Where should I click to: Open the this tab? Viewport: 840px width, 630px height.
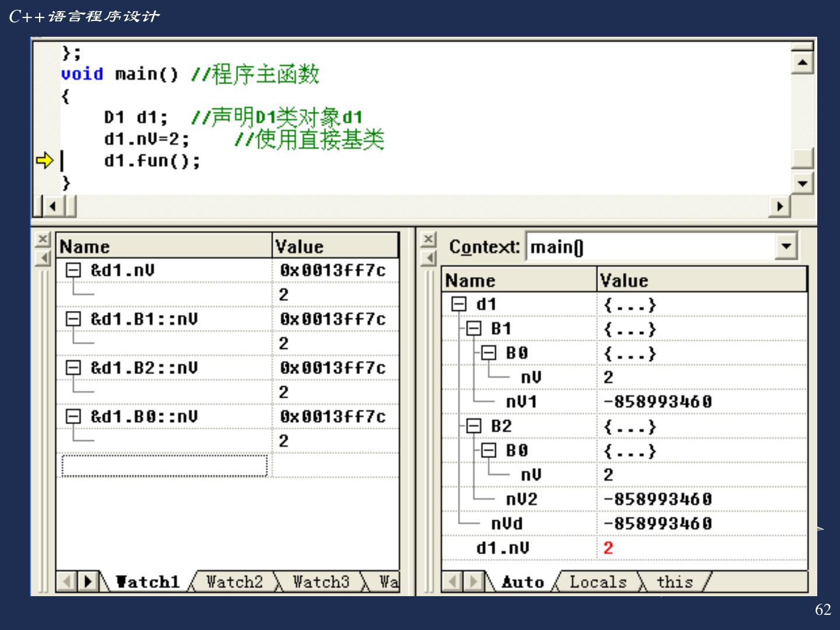coord(674,582)
